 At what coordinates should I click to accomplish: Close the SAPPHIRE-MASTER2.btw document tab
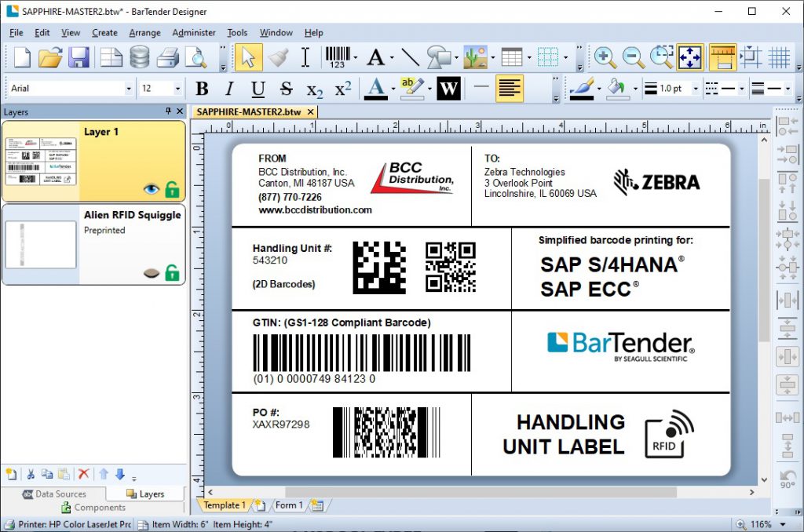(x=310, y=111)
